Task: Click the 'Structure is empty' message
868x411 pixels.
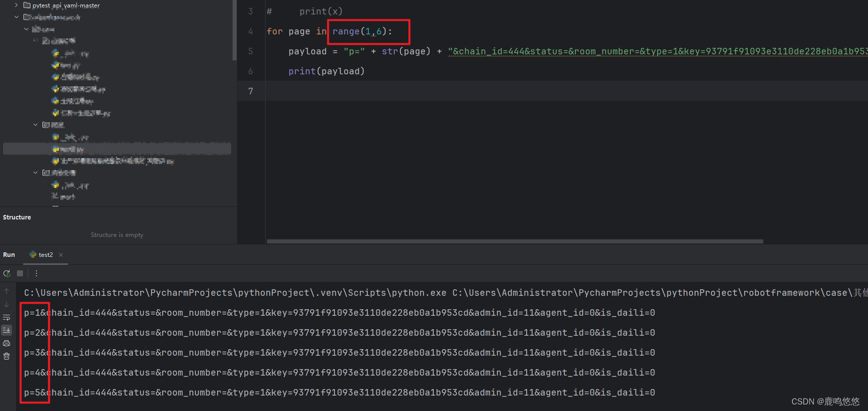Action: click(117, 235)
